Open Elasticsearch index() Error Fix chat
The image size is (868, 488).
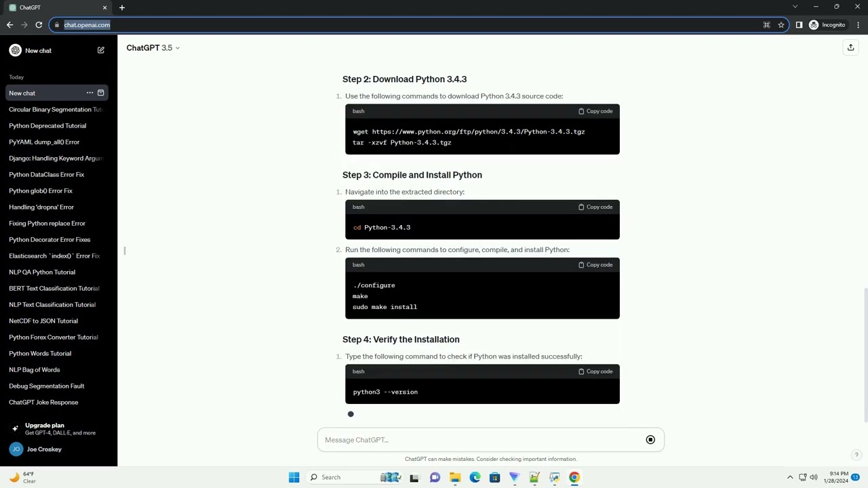pyautogui.click(x=56, y=256)
